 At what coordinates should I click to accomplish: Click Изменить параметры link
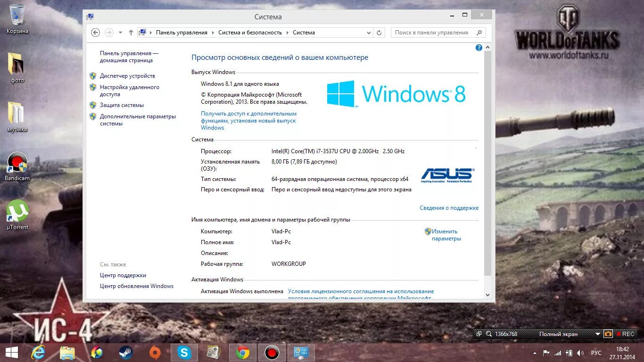(446, 235)
